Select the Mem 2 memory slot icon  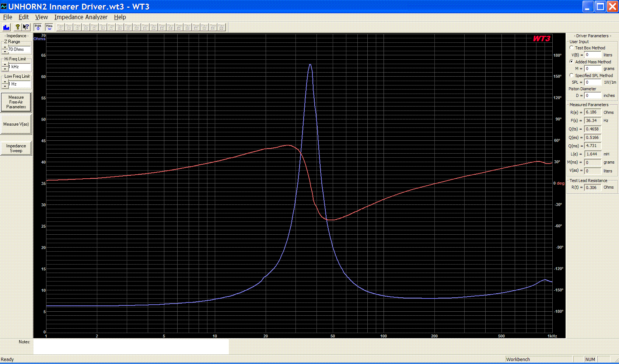(69, 27)
